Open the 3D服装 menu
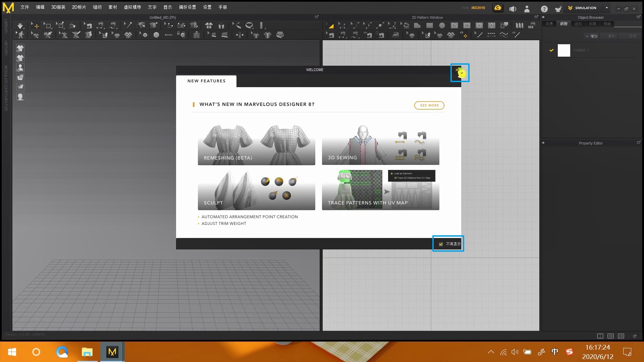 click(x=58, y=7)
